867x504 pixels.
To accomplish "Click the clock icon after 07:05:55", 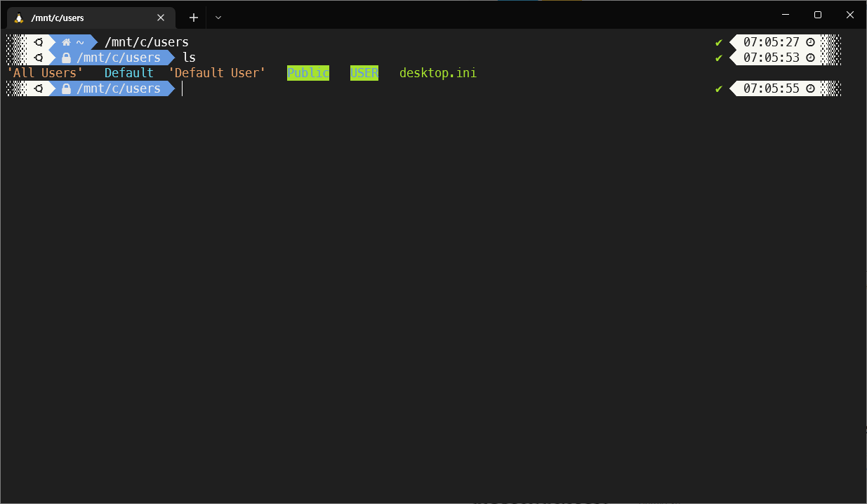I will point(810,88).
